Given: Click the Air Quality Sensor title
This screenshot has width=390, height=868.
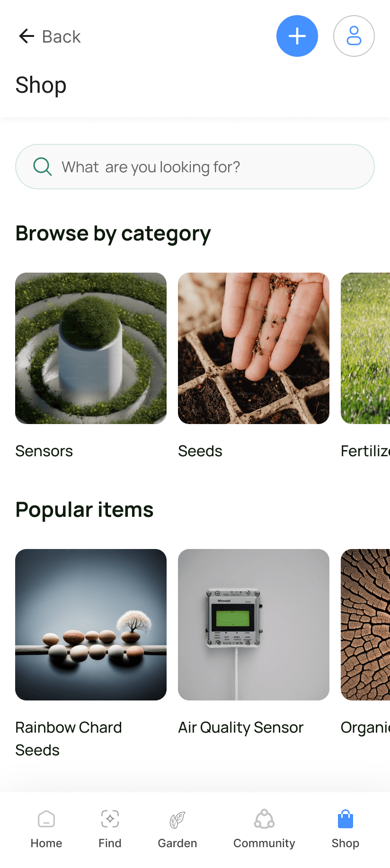Looking at the screenshot, I should pyautogui.click(x=240, y=727).
